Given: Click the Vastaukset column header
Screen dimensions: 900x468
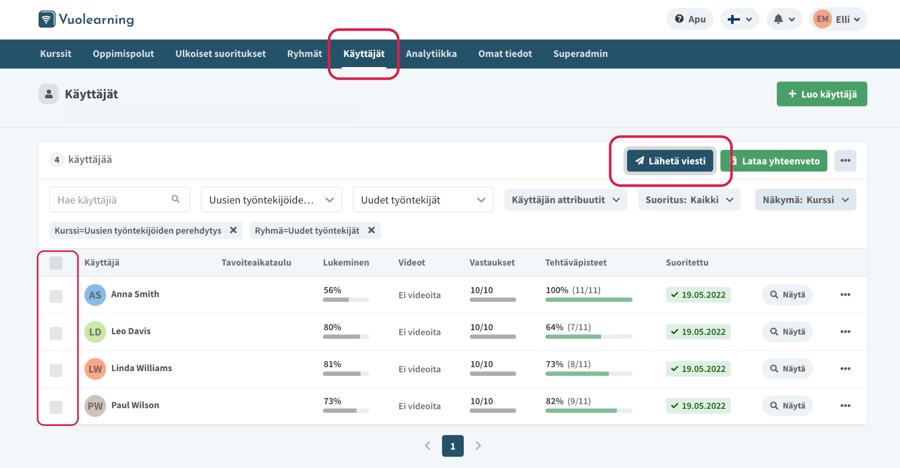Looking at the screenshot, I should pyautogui.click(x=492, y=262).
